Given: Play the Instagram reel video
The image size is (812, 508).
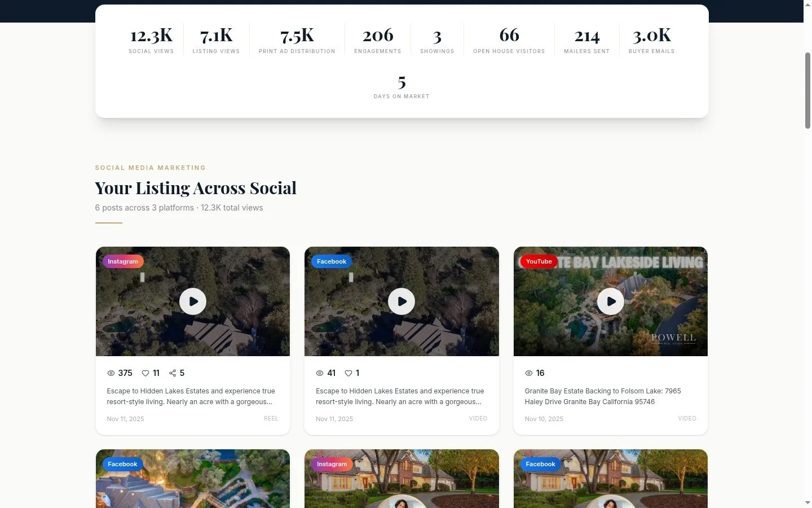Looking at the screenshot, I should pyautogui.click(x=193, y=301).
